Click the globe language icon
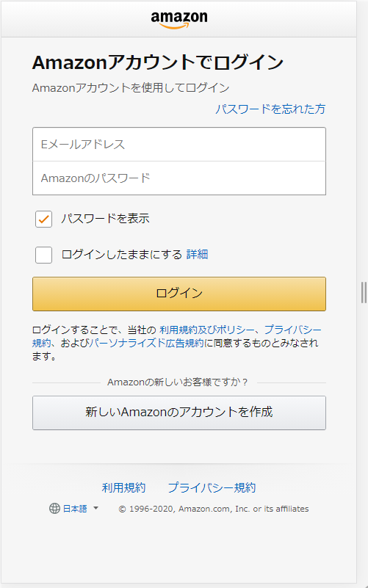This screenshot has height=588, width=368. pyautogui.click(x=54, y=509)
